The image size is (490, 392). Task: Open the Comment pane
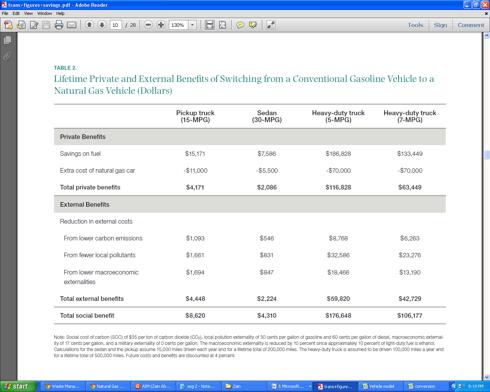[x=471, y=25]
